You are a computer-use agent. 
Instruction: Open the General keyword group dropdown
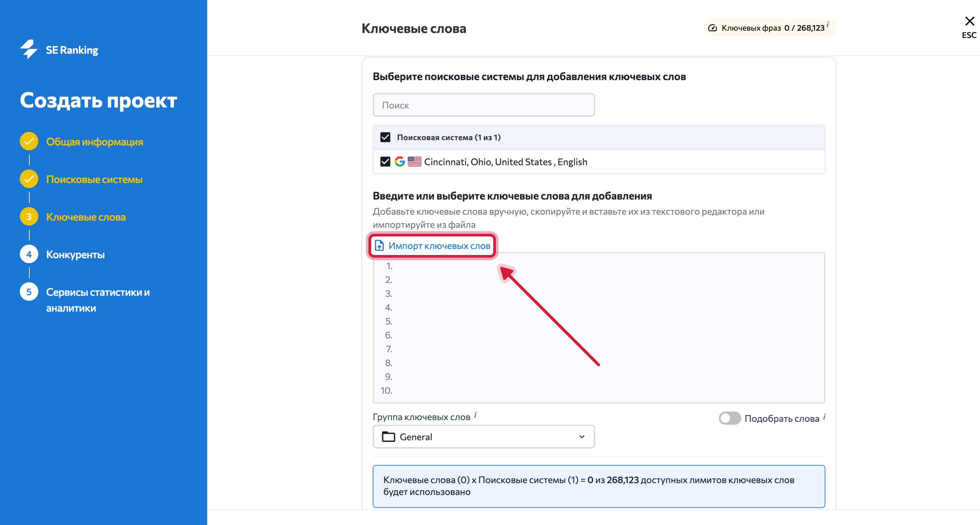(483, 437)
